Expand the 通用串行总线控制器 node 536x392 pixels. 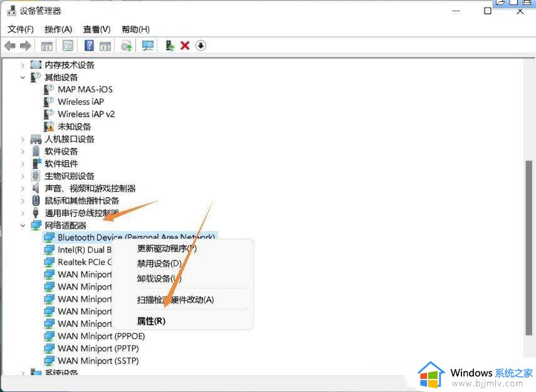23,213
